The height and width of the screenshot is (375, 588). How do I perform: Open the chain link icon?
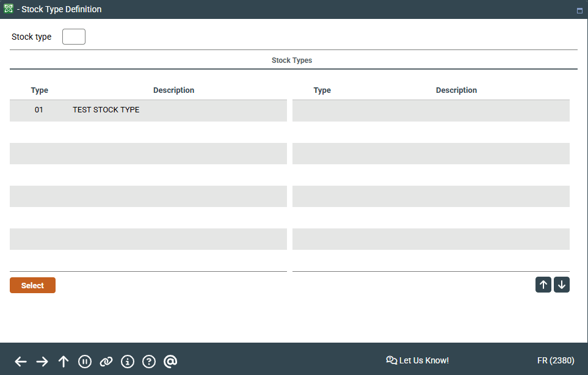(106, 362)
